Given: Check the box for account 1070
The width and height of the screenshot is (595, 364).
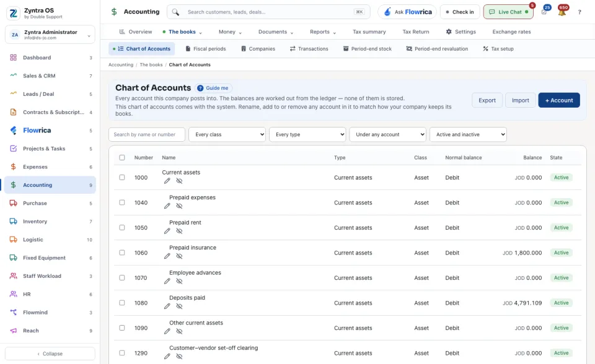Looking at the screenshot, I should point(122,277).
